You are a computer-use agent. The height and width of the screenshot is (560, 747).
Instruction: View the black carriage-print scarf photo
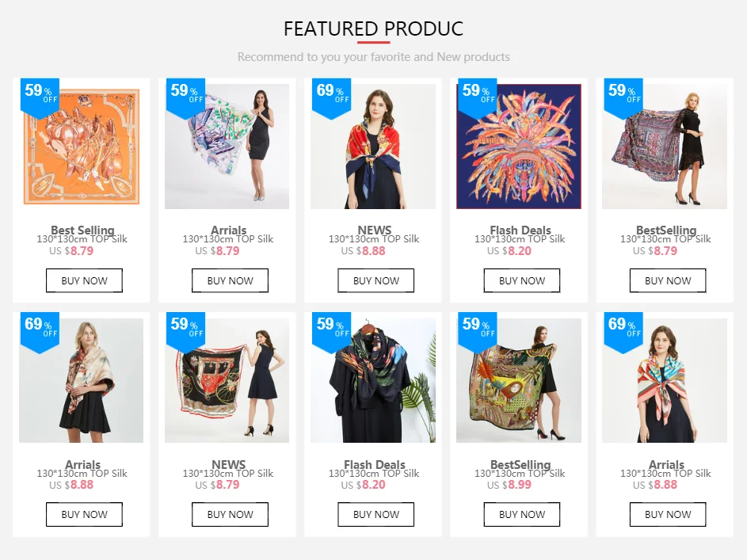[x=227, y=380]
